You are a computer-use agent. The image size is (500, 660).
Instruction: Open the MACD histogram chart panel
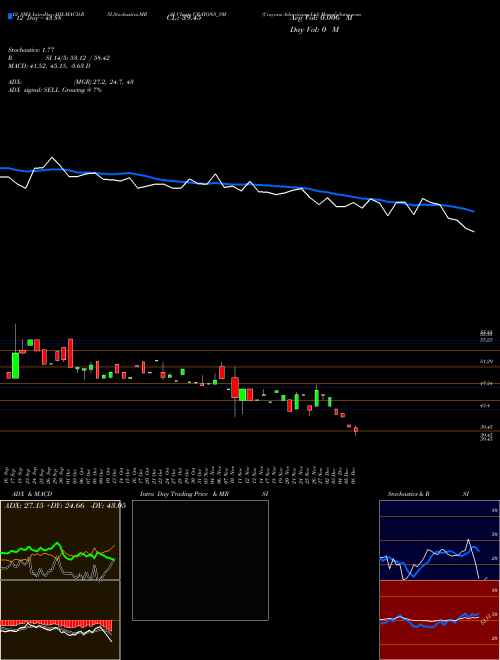click(60, 620)
